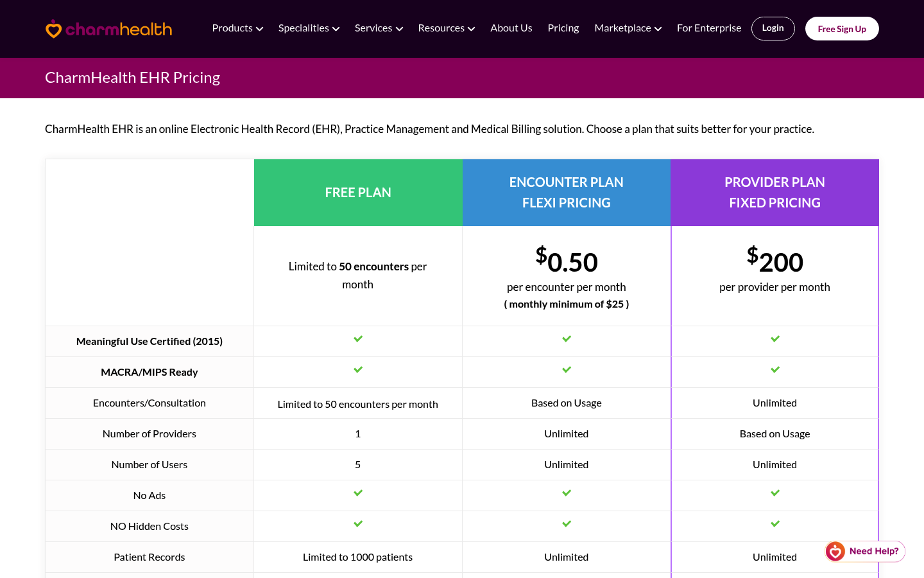Click the NO Hidden Costs row label
This screenshot has height=578, width=924.
tap(150, 527)
